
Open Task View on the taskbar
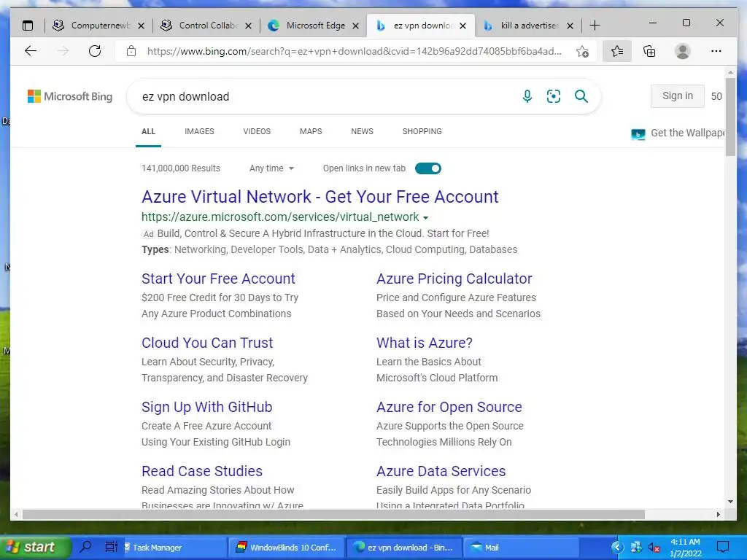[x=111, y=547]
